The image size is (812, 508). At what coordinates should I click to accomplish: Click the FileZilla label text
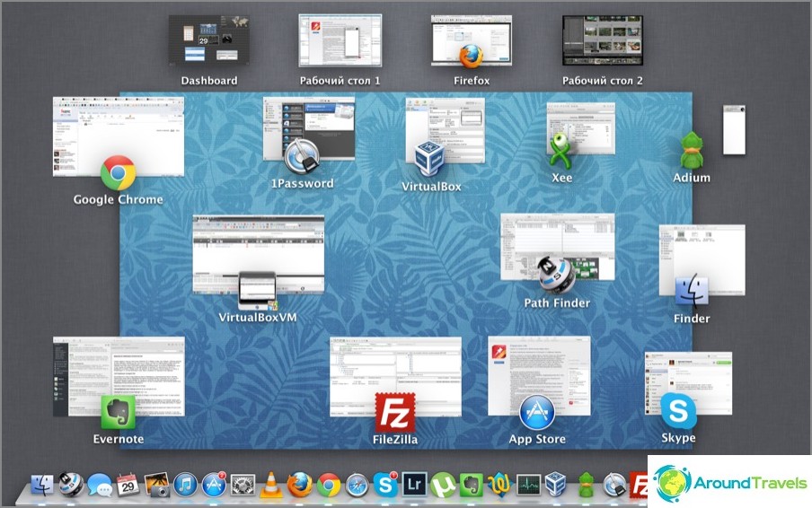(x=395, y=439)
